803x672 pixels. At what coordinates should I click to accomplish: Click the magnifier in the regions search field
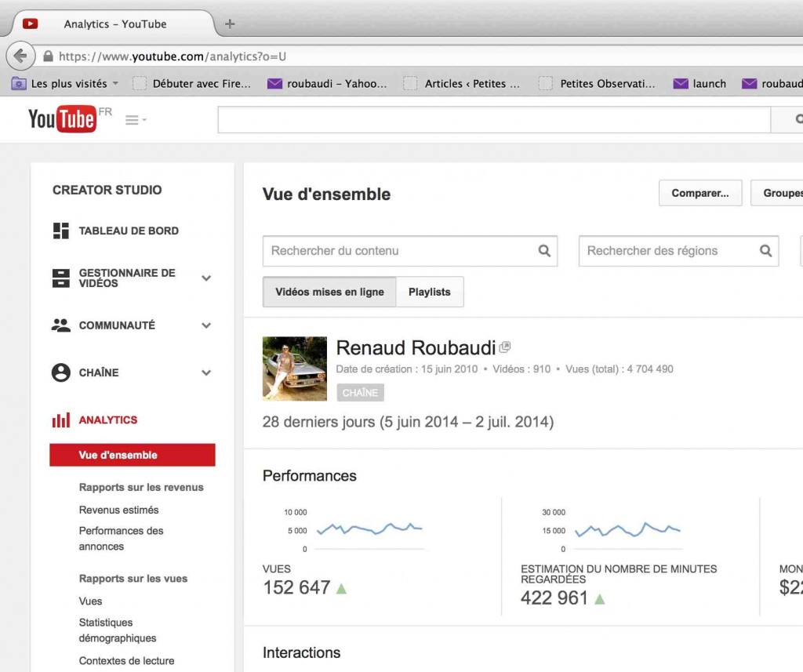(766, 250)
